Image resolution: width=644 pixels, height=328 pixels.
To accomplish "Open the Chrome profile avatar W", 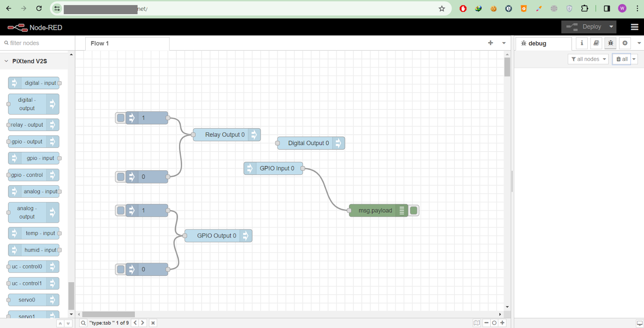I will (x=622, y=8).
